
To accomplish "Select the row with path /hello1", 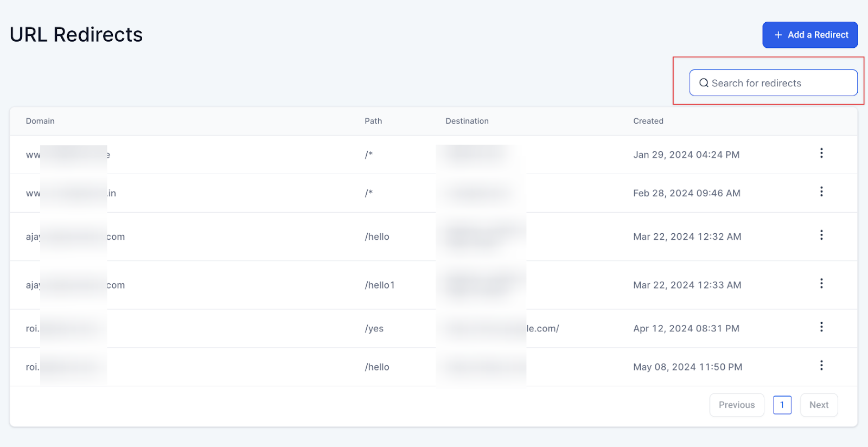I will [379, 285].
